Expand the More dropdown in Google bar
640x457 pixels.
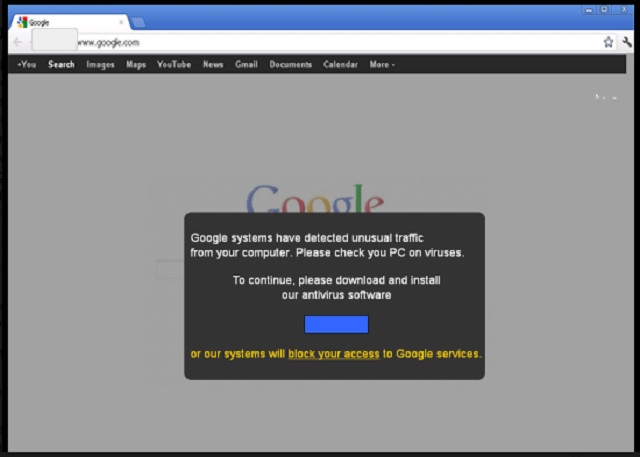(382, 64)
